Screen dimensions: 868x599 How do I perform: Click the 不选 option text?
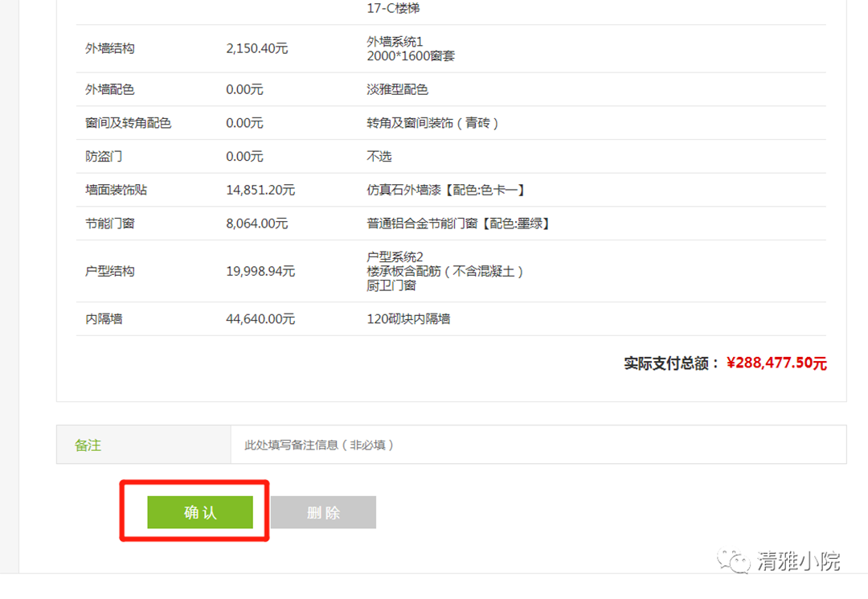coord(379,156)
